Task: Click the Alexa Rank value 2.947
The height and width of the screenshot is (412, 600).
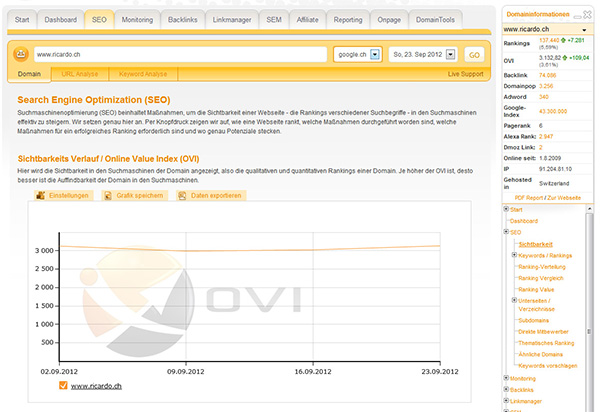Action: coord(546,136)
